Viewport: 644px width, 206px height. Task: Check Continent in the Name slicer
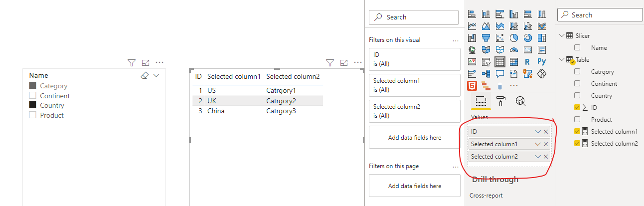pos(33,96)
